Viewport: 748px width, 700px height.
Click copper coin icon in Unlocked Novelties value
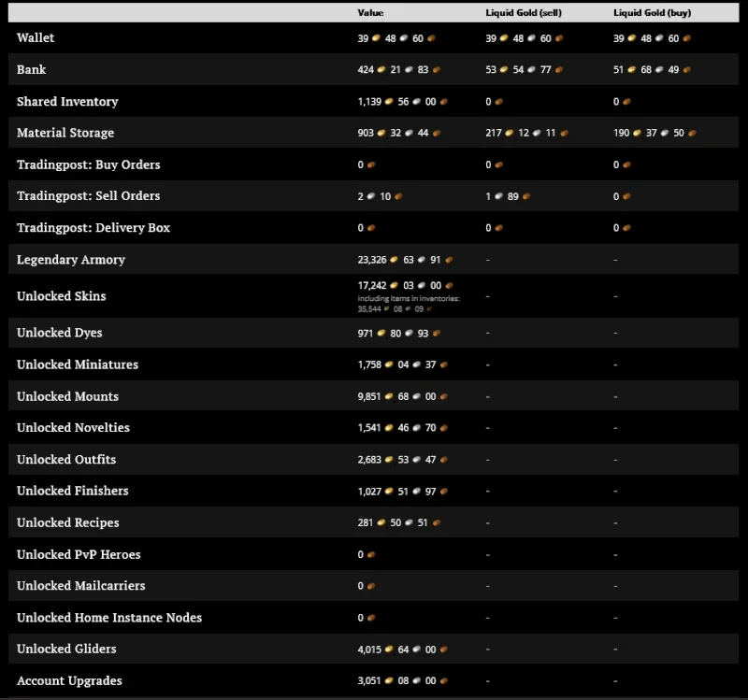(443, 428)
